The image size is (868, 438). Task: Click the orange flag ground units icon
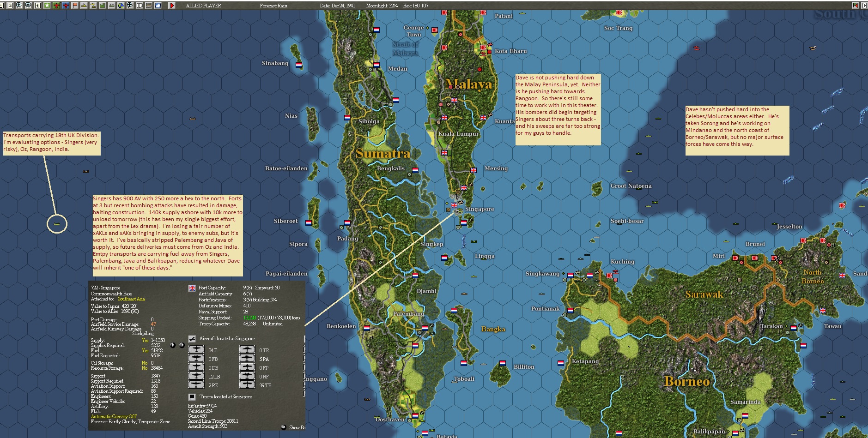point(74,5)
